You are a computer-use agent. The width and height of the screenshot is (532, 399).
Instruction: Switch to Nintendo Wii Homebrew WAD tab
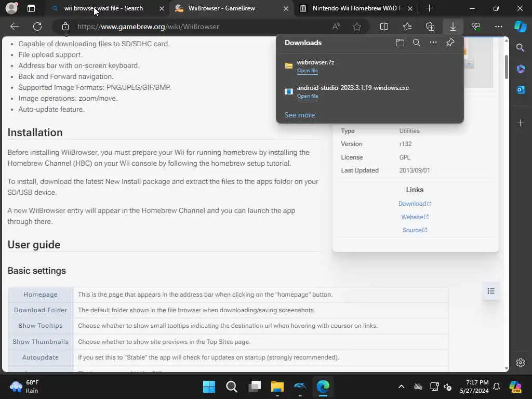coord(356,8)
